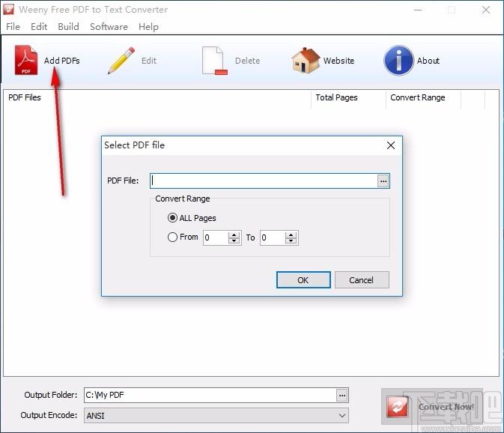Viewport: 504px width, 433px height.
Task: Click Cancel in Select PDF file dialog
Action: [x=362, y=280]
